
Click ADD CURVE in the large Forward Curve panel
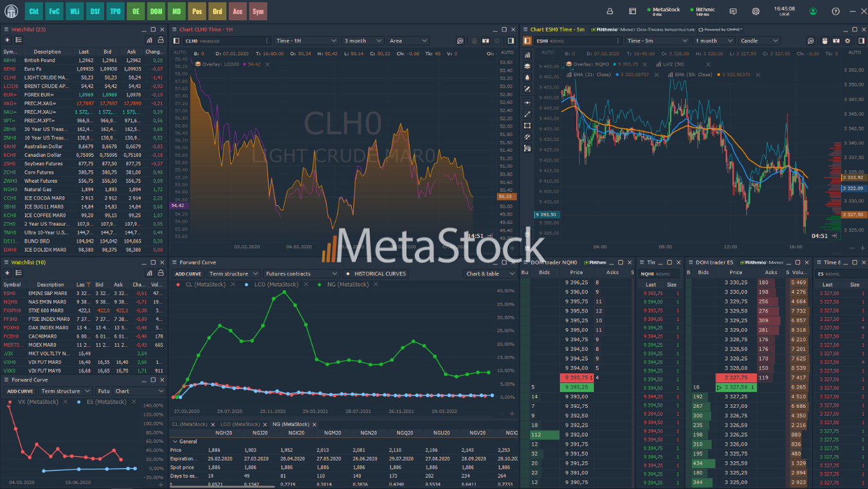pos(188,273)
